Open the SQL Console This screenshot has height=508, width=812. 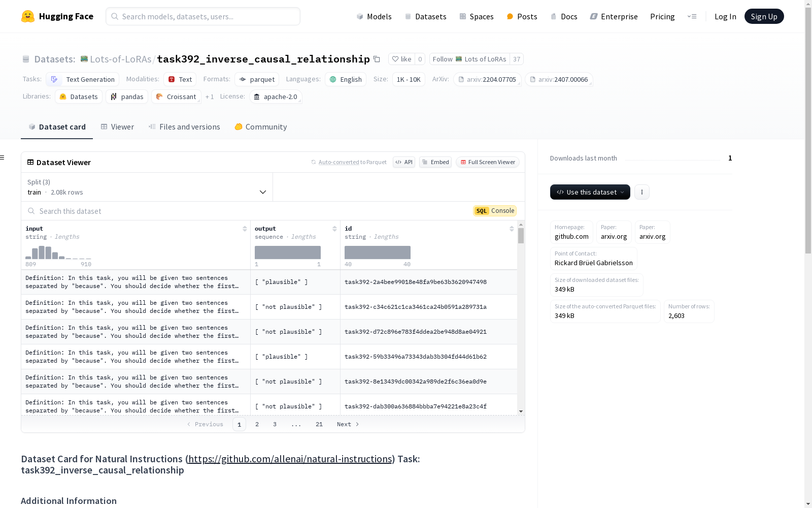[x=495, y=211]
